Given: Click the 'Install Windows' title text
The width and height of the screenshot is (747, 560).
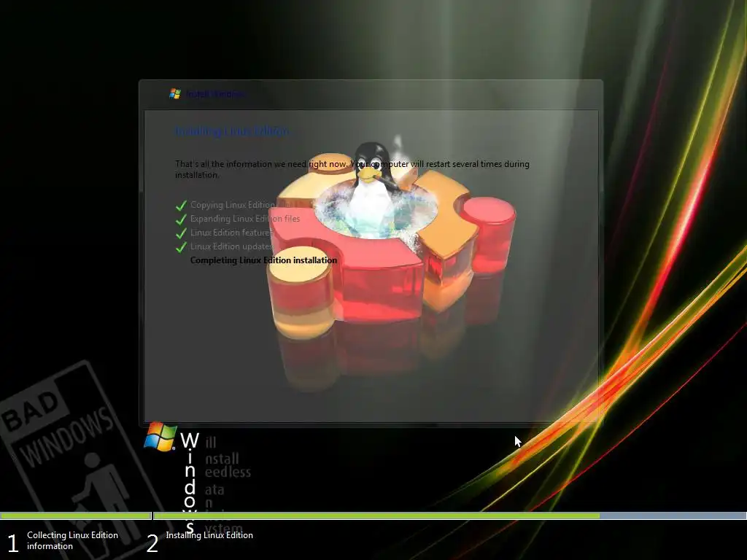Looking at the screenshot, I should coord(216,94).
